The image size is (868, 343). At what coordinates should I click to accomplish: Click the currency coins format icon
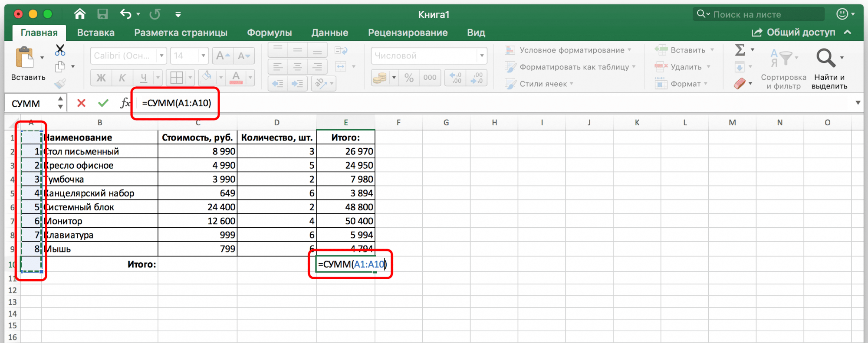click(380, 78)
